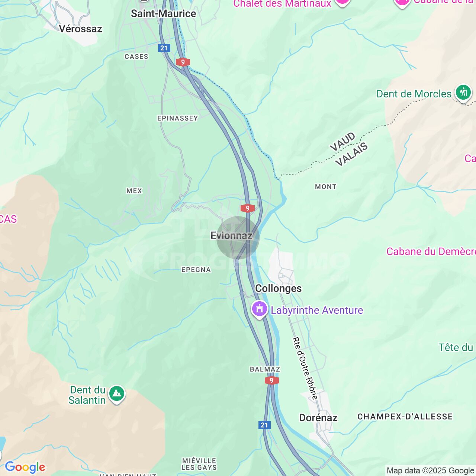Image resolution: width=476 pixels, height=476 pixels.
Task: Click the route 9 shield south of Saint-Maurice
Action: (x=183, y=62)
